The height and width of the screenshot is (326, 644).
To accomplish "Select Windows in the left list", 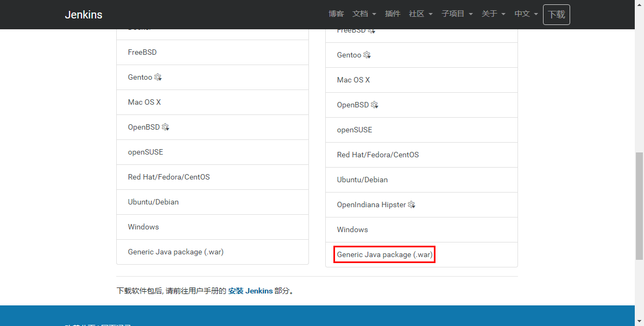I will coord(212,227).
